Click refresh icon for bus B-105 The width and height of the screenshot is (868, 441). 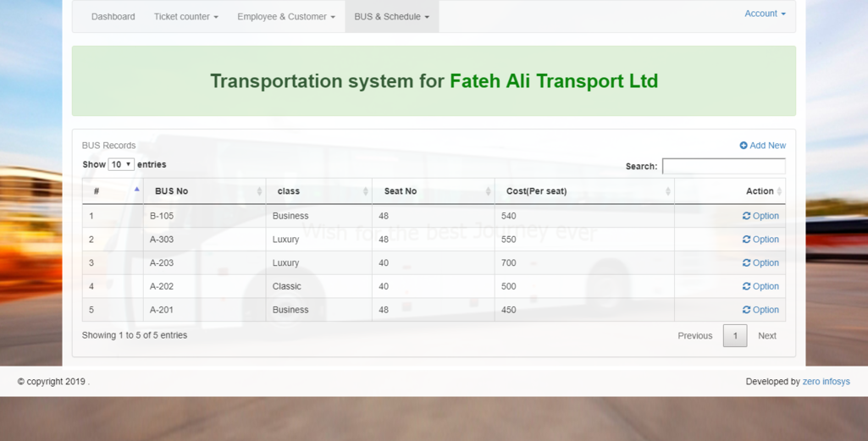[746, 216]
